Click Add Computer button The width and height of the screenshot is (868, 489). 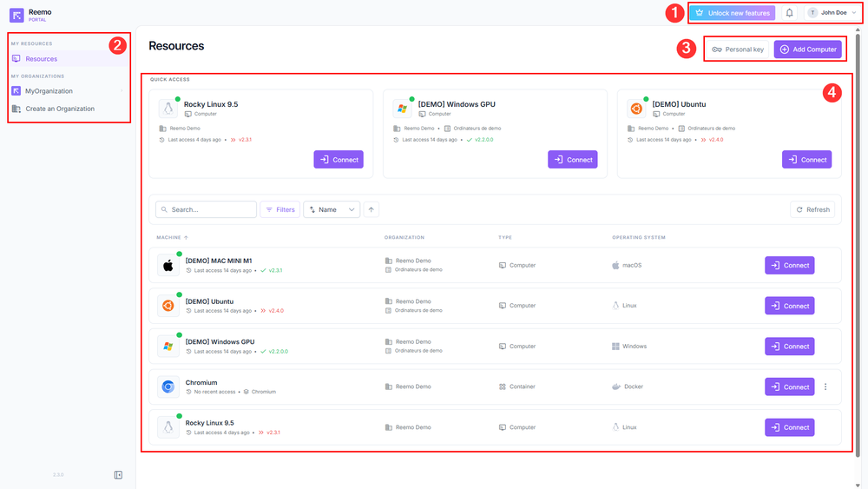pos(807,50)
